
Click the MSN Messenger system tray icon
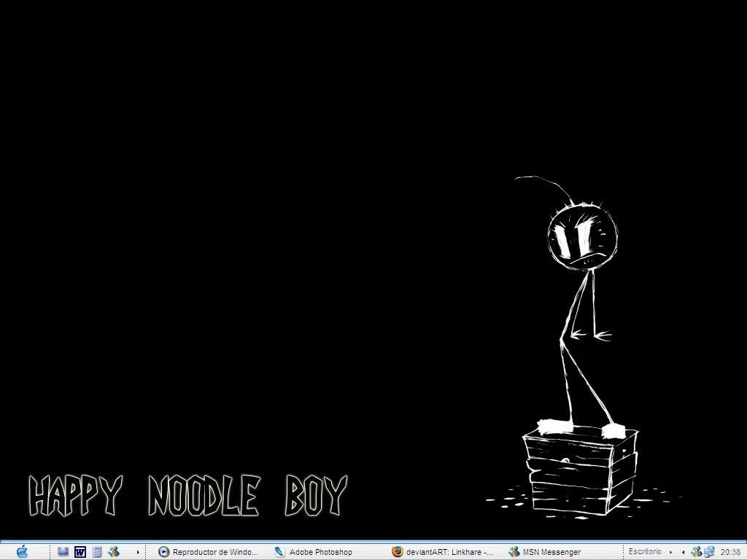(696, 552)
